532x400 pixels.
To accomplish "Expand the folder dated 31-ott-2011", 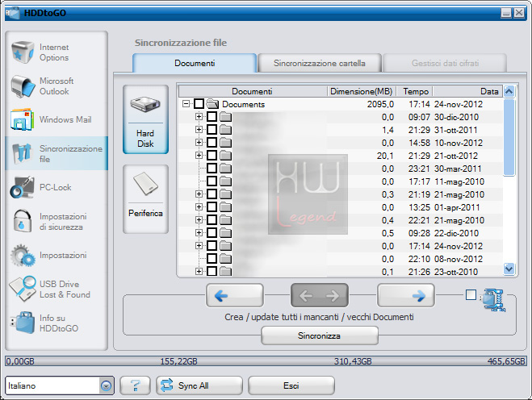I will (x=199, y=130).
